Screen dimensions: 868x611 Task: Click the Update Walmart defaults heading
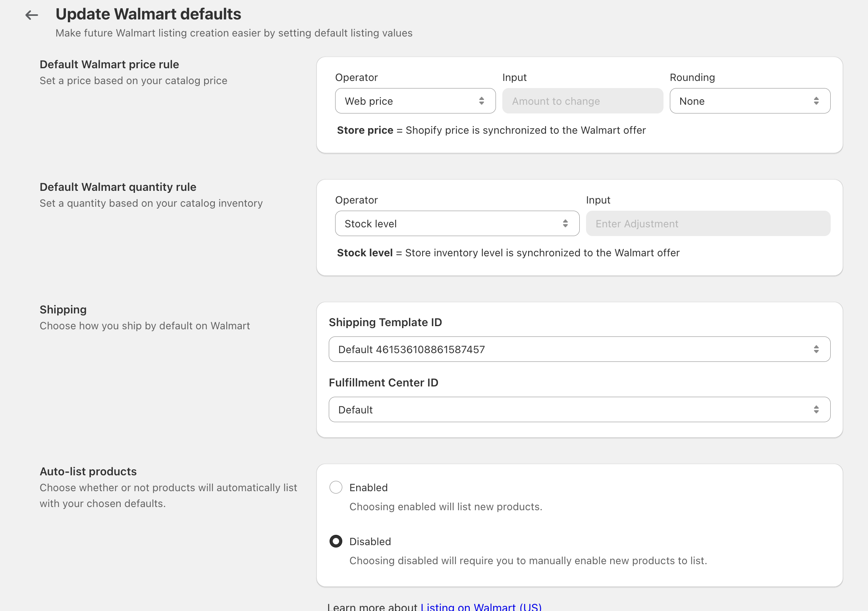(148, 14)
